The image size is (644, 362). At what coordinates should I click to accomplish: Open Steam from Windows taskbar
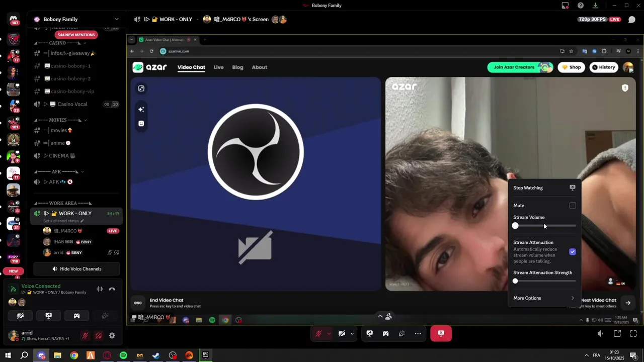(156, 355)
